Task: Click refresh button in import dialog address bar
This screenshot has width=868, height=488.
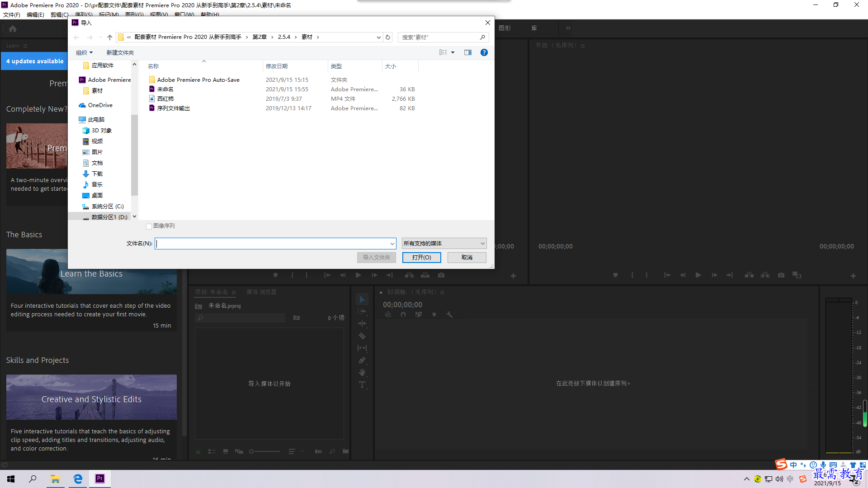Action: click(388, 37)
